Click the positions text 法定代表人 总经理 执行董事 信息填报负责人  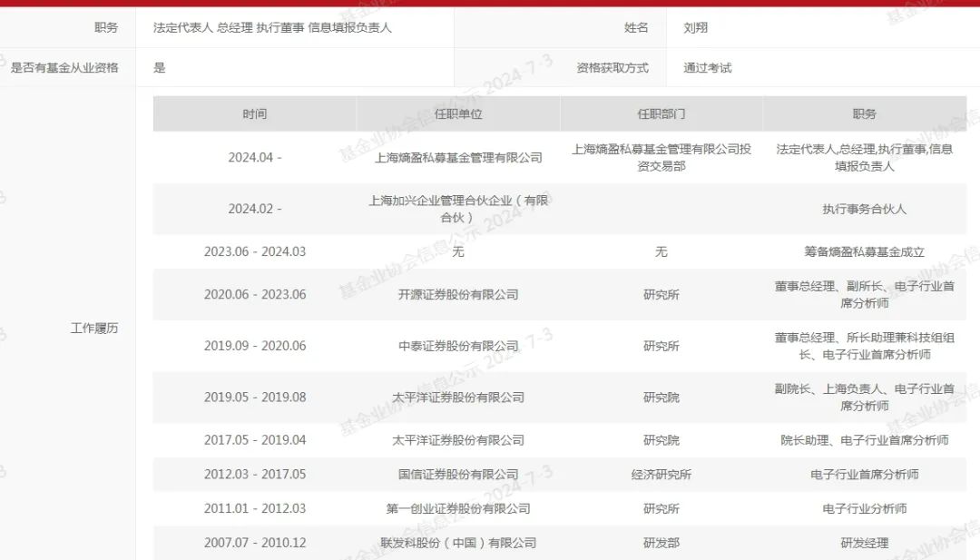(x=272, y=27)
